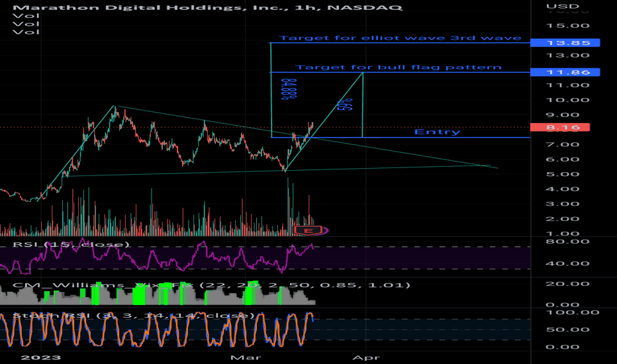The image size is (617, 364).
Task: Open the CM_Williams_Vix_Fix indicator label
Action: coord(211,285)
